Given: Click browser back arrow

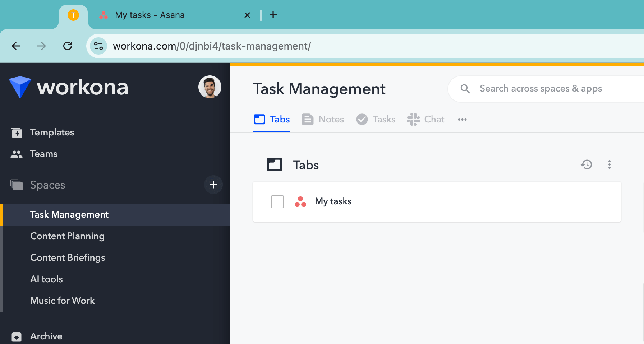Looking at the screenshot, I should click(x=16, y=46).
